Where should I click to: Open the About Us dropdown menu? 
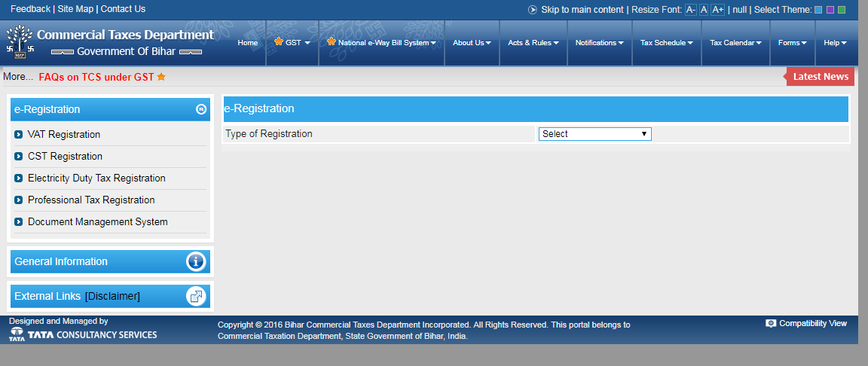click(472, 43)
